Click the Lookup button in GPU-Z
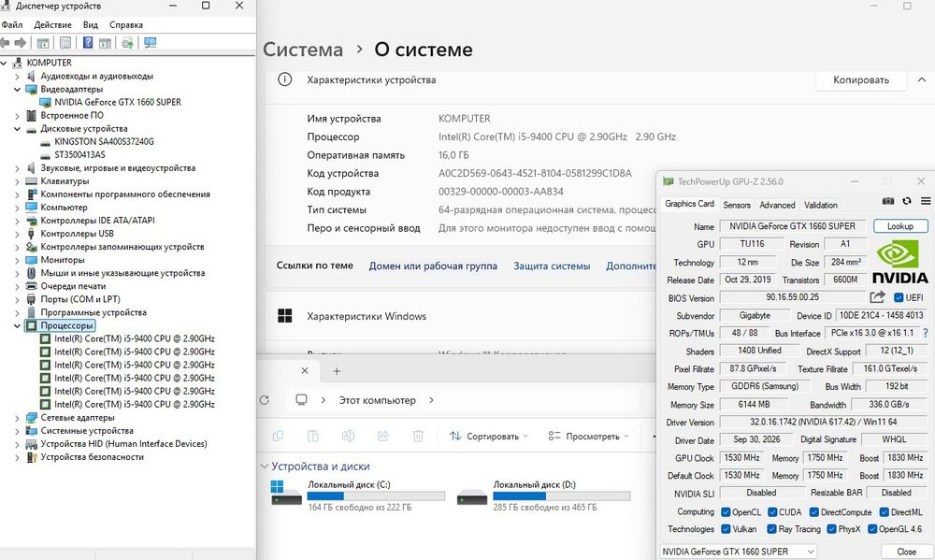This screenshot has height=560, width=935. coord(900,226)
